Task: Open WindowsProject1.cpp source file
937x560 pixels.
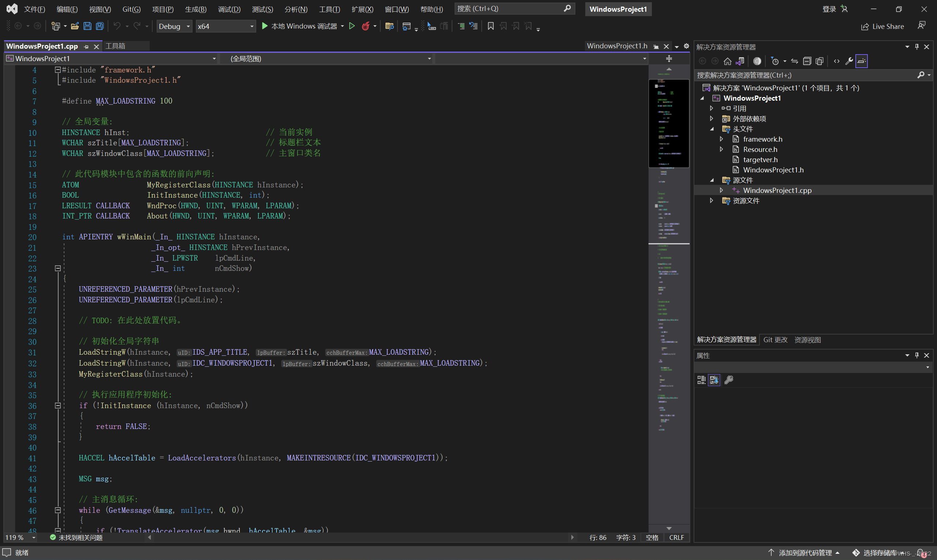Action: coord(777,190)
